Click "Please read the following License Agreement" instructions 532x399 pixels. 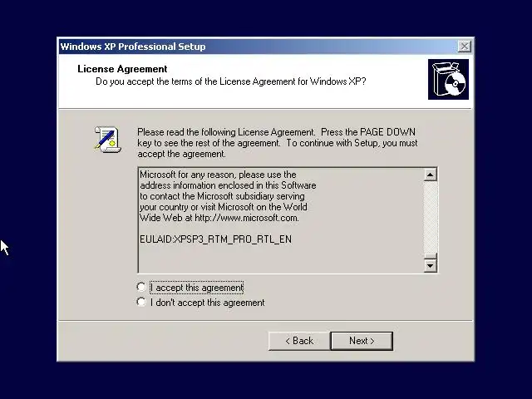tap(277, 143)
